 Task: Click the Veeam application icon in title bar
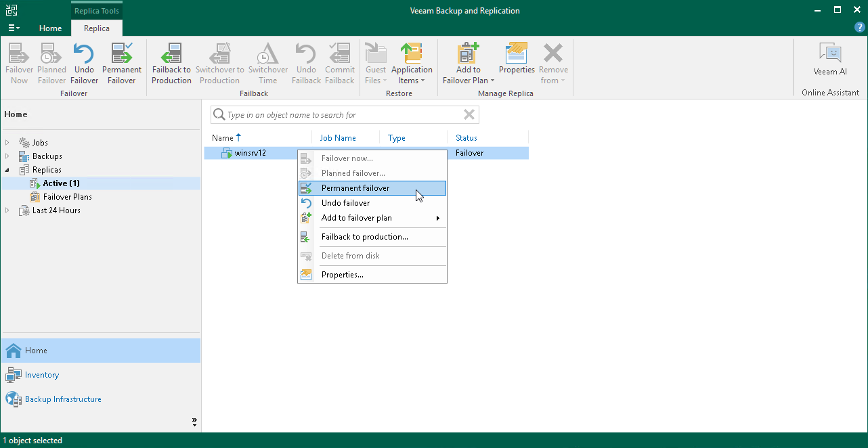(12, 11)
